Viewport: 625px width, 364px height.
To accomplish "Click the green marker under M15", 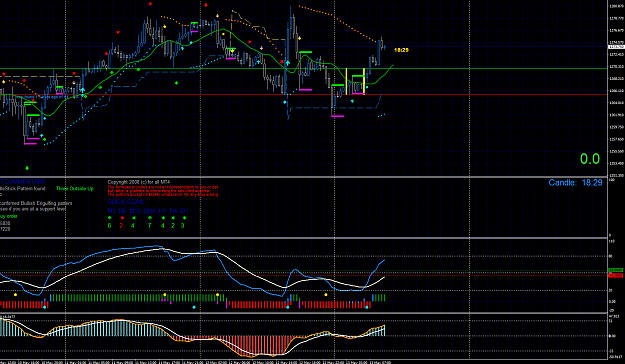I will (134, 218).
